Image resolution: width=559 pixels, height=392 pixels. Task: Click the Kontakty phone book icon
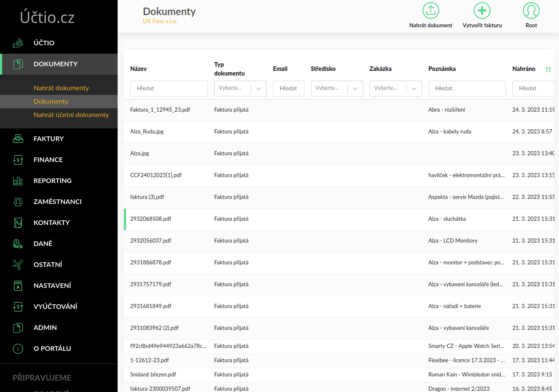[x=18, y=222]
